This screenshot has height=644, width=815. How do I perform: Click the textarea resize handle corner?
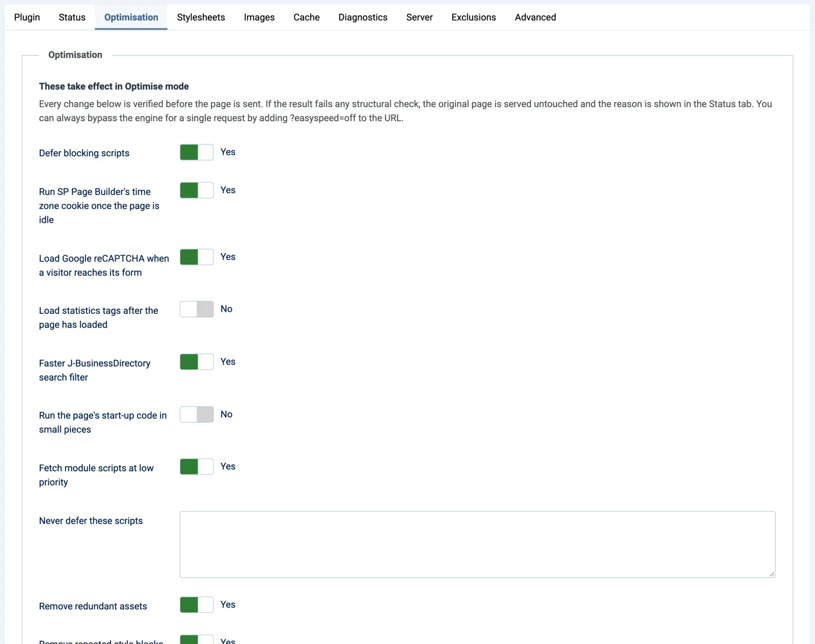(x=772, y=574)
